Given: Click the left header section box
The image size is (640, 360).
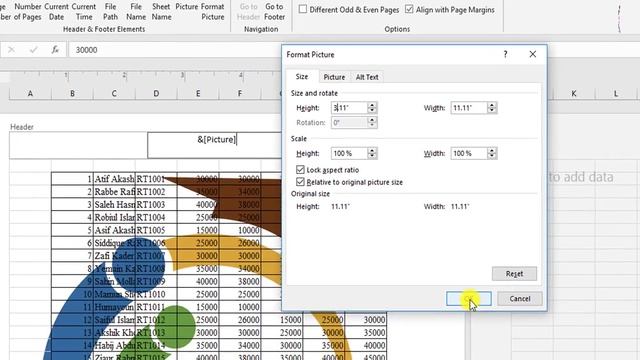Looking at the screenshot, I should (x=78, y=145).
